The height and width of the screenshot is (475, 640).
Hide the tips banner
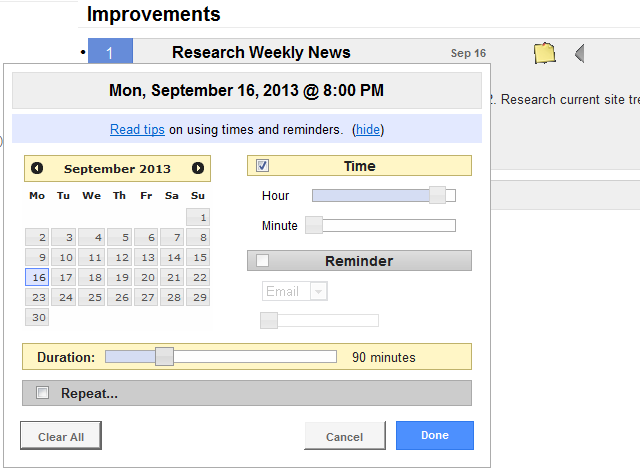click(368, 130)
